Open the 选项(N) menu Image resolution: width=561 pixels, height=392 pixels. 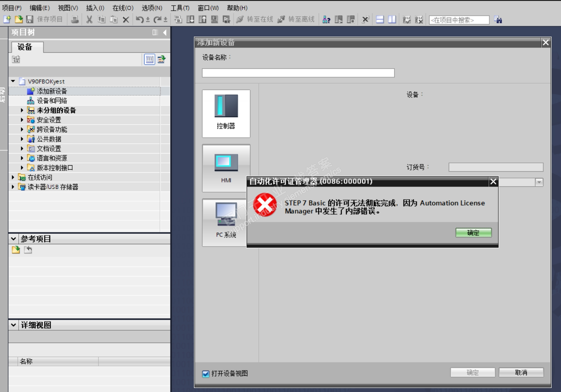tap(152, 8)
